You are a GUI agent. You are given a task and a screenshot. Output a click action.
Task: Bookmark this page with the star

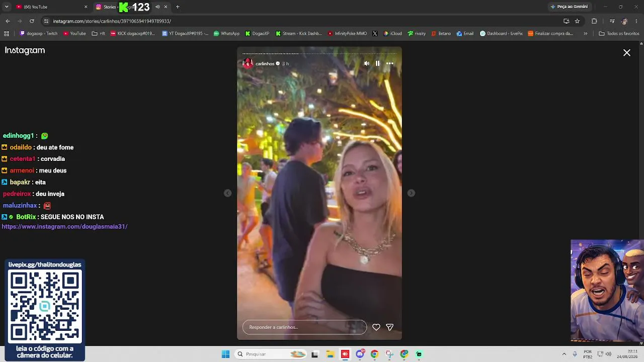click(577, 21)
